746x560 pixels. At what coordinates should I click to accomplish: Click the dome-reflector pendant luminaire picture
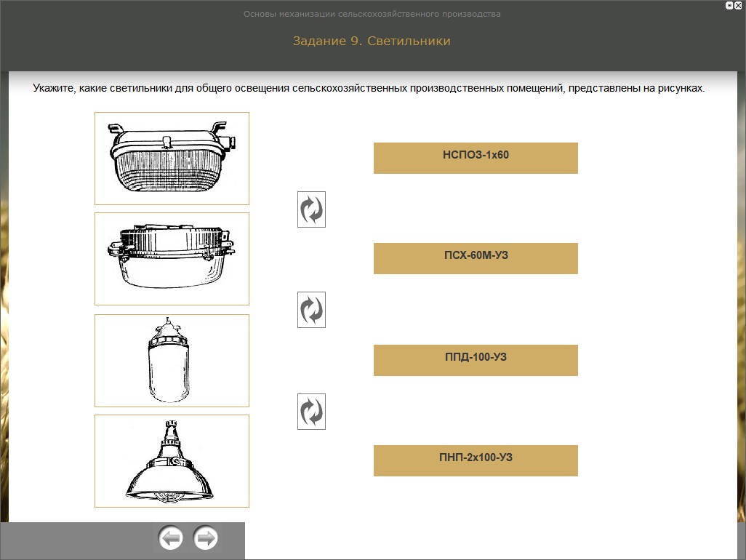pos(172,461)
